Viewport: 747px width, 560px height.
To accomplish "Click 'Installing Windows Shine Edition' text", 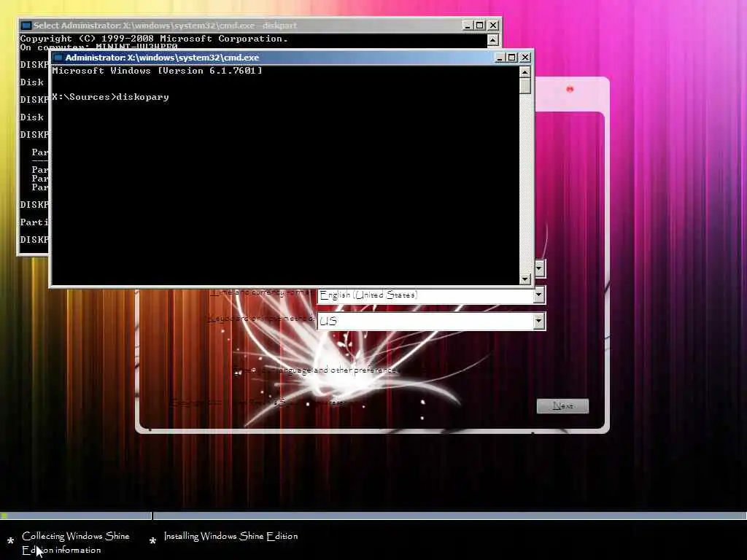I will [x=231, y=536].
